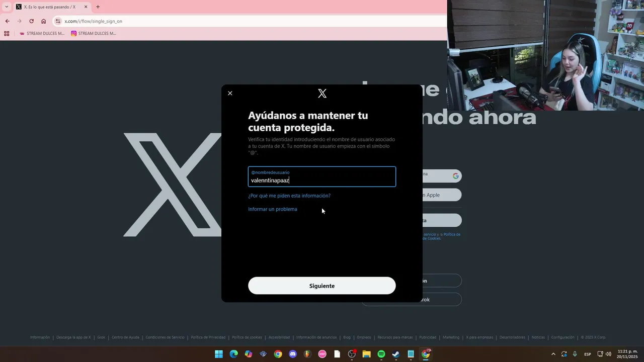Image resolution: width=644 pixels, height=362 pixels.
Task: Open footer link 'Marketing'
Action: point(451,337)
